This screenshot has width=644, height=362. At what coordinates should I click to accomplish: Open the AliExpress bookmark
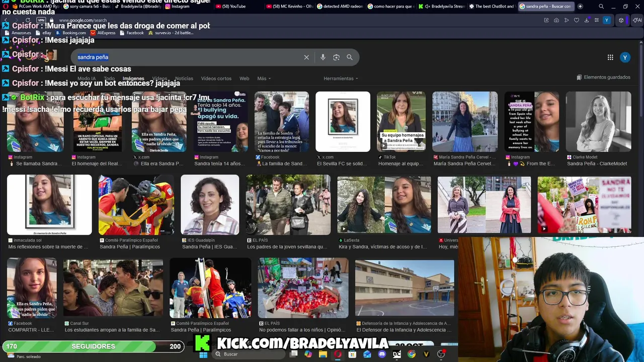(103, 33)
